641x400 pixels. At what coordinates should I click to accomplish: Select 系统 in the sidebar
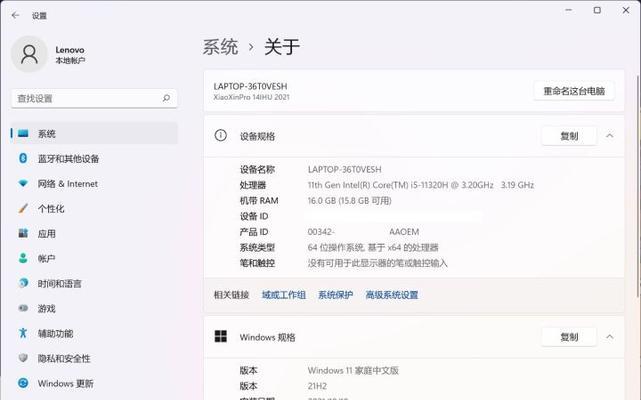pyautogui.click(x=94, y=133)
